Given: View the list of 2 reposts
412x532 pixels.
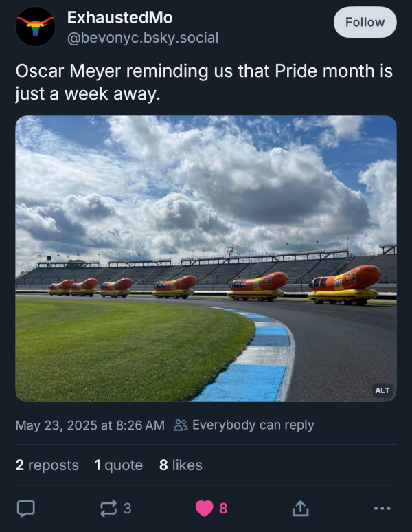Looking at the screenshot, I should [x=47, y=465].
